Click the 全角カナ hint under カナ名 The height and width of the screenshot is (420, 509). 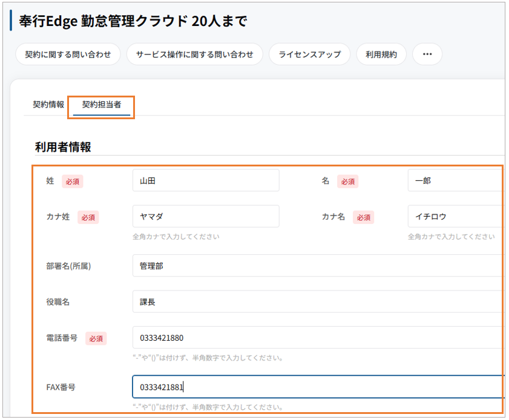452,237
